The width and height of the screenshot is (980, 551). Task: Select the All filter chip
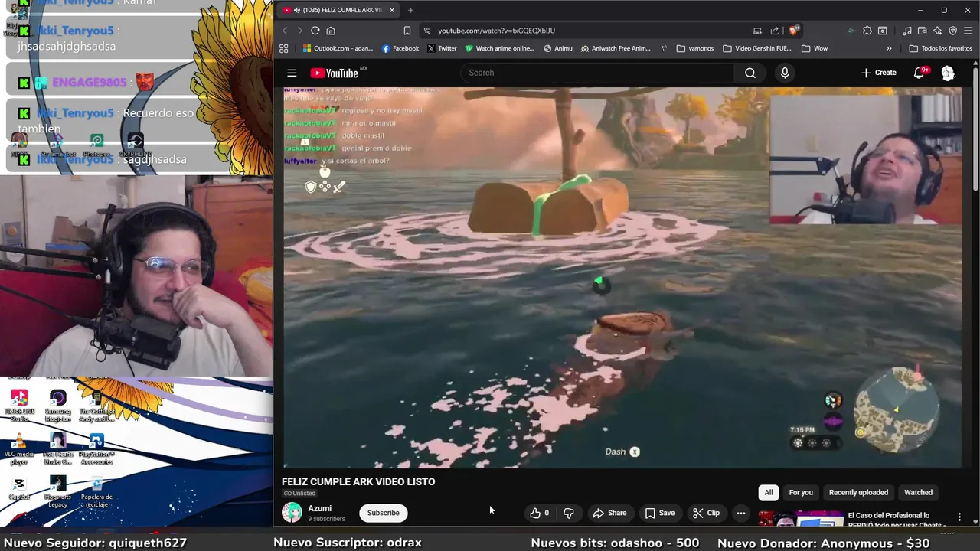coord(768,492)
